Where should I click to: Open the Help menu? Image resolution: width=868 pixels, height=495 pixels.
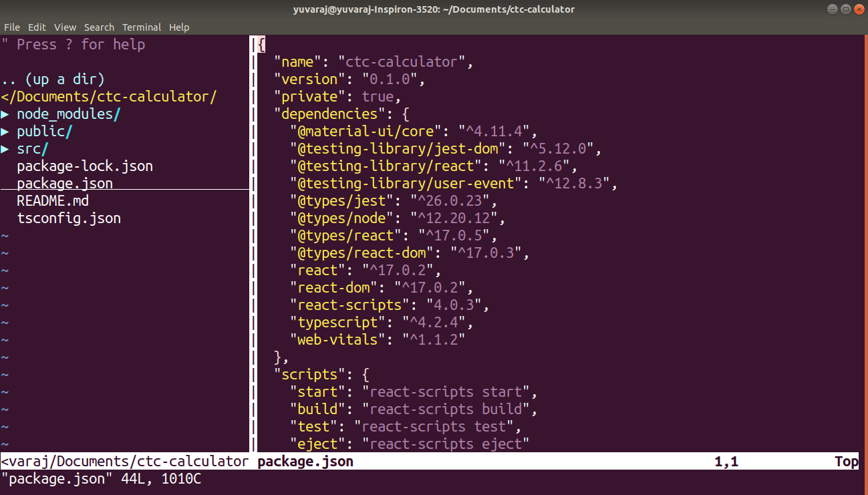pos(179,27)
